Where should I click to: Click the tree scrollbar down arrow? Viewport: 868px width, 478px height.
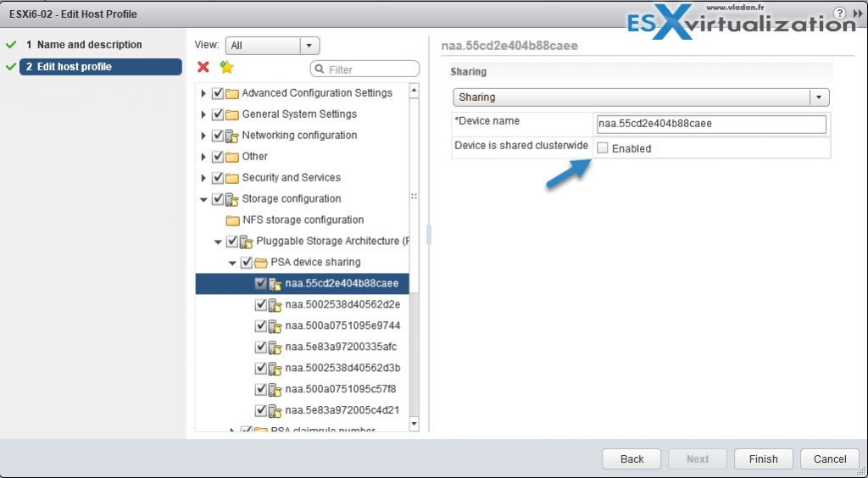[x=414, y=423]
